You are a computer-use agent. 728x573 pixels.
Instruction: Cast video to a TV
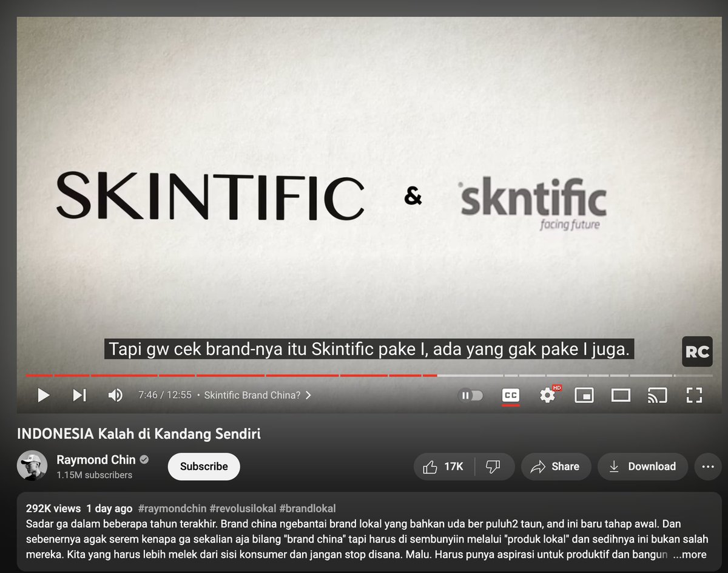point(657,395)
